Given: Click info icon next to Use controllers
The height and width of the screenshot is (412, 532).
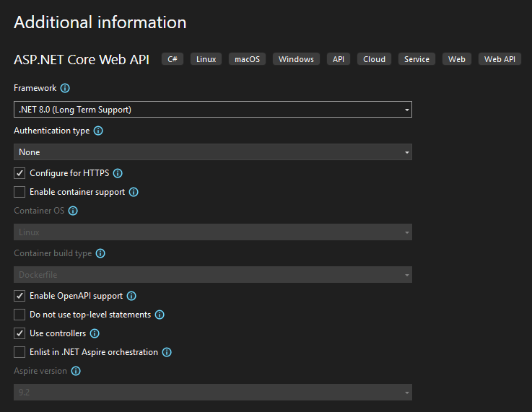Looking at the screenshot, I should 95,333.
